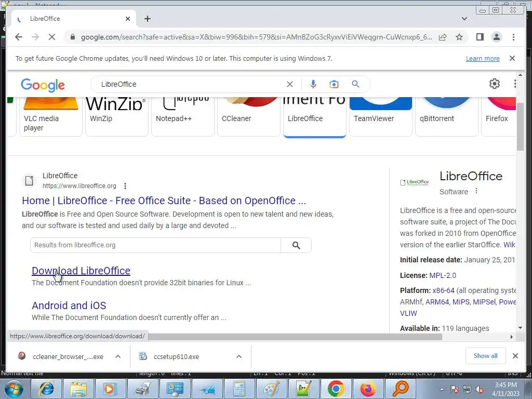The image size is (532, 399).
Task: Go to the Google home logo
Action: point(43,85)
